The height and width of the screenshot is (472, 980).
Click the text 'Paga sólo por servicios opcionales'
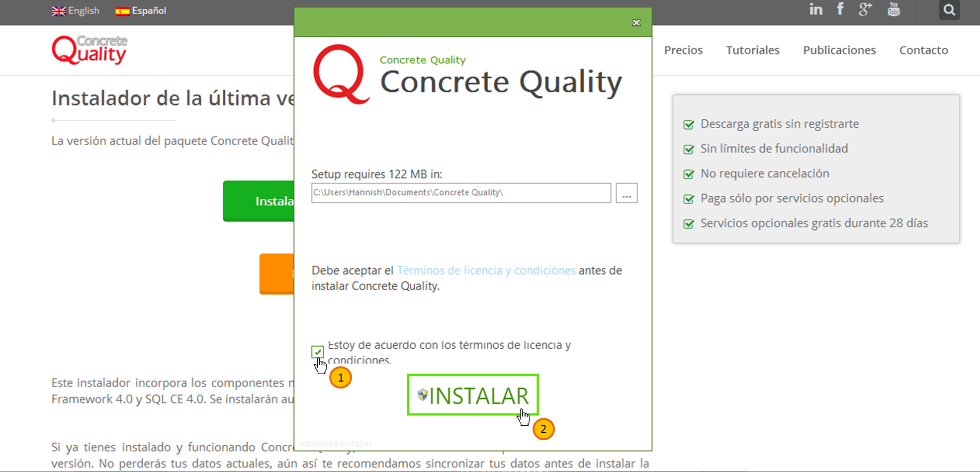tap(792, 198)
